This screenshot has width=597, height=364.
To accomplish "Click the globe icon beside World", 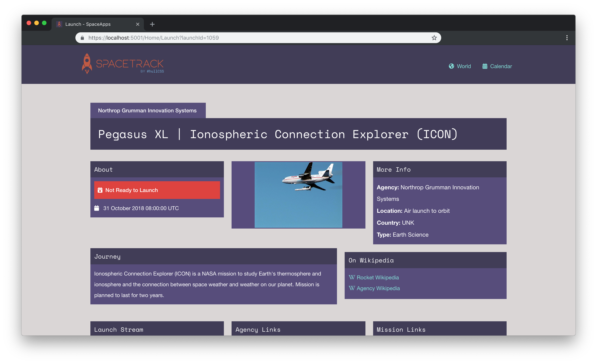I will point(451,66).
